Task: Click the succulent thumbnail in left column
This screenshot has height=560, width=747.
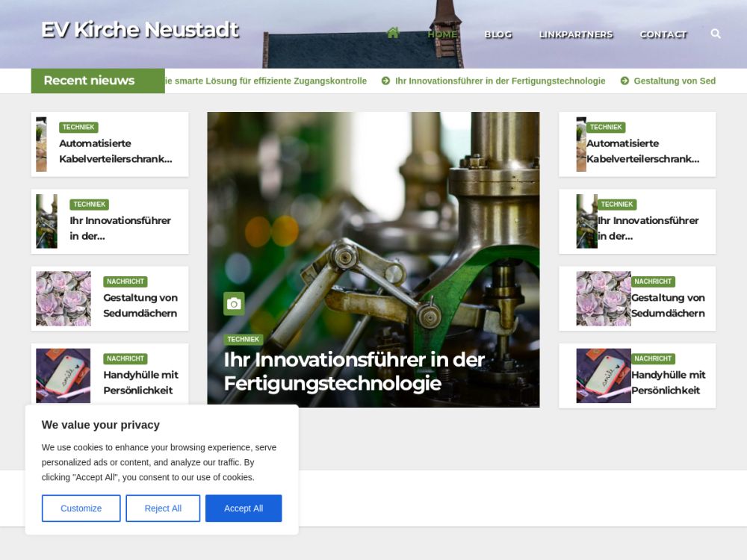Action: pos(63,299)
